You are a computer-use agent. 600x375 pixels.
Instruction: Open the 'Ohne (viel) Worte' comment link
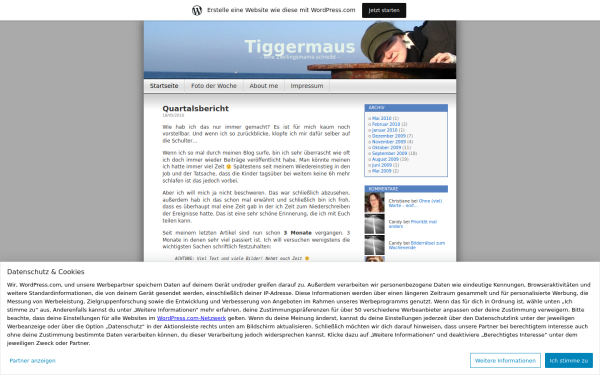point(415,203)
